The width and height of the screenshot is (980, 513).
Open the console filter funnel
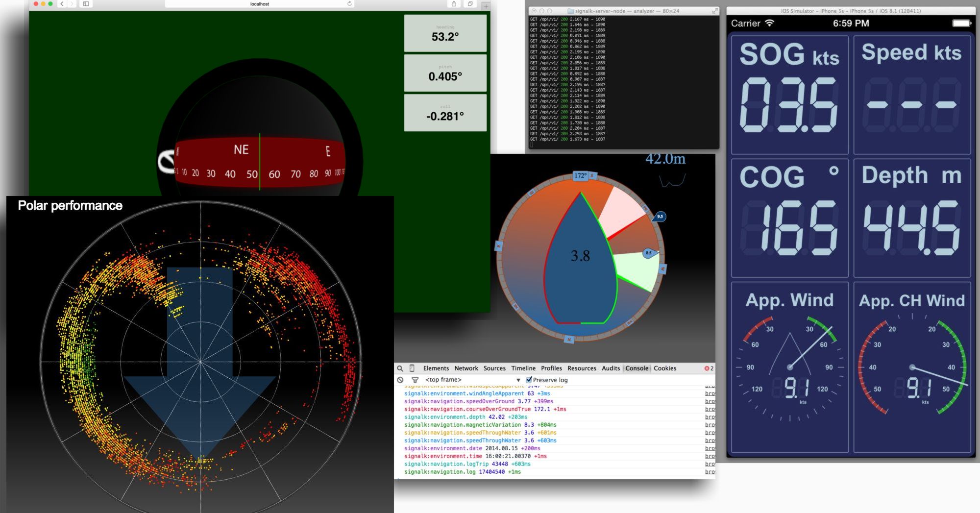coord(415,380)
